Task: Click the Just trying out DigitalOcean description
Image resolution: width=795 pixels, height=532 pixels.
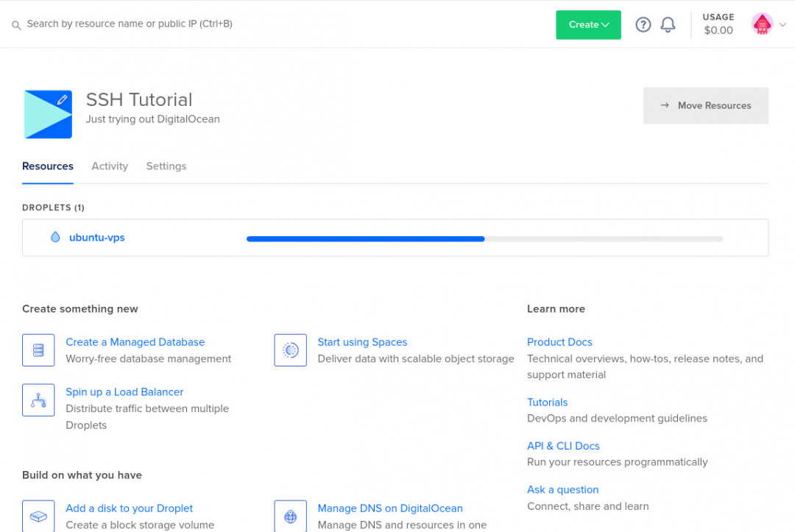Action: [152, 119]
